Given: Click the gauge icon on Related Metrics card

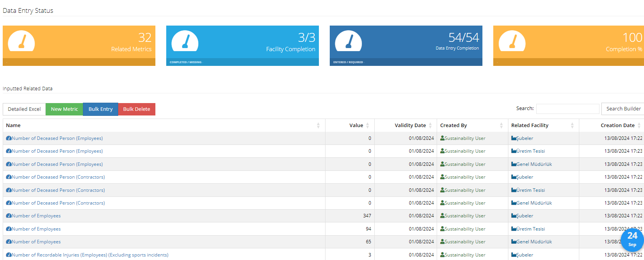Looking at the screenshot, I should [x=21, y=41].
